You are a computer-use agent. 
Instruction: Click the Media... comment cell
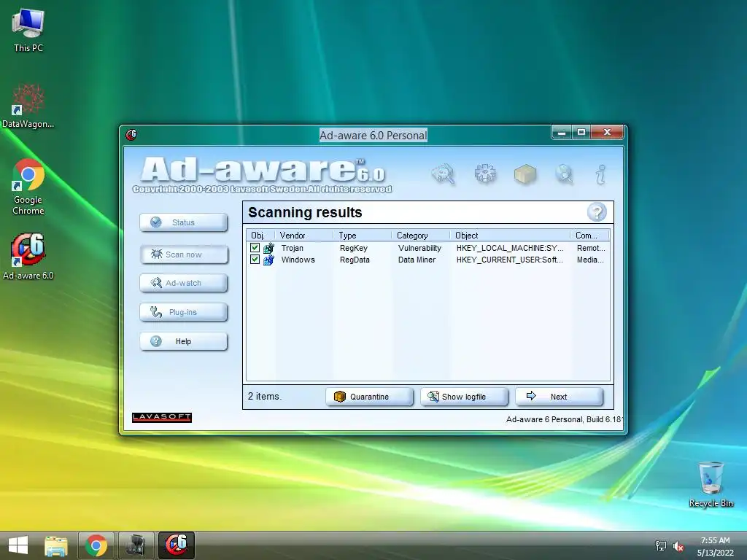[x=590, y=260]
